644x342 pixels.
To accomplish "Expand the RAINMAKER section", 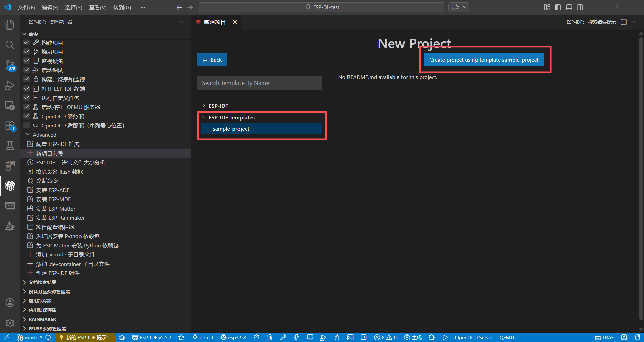I will coord(24,319).
